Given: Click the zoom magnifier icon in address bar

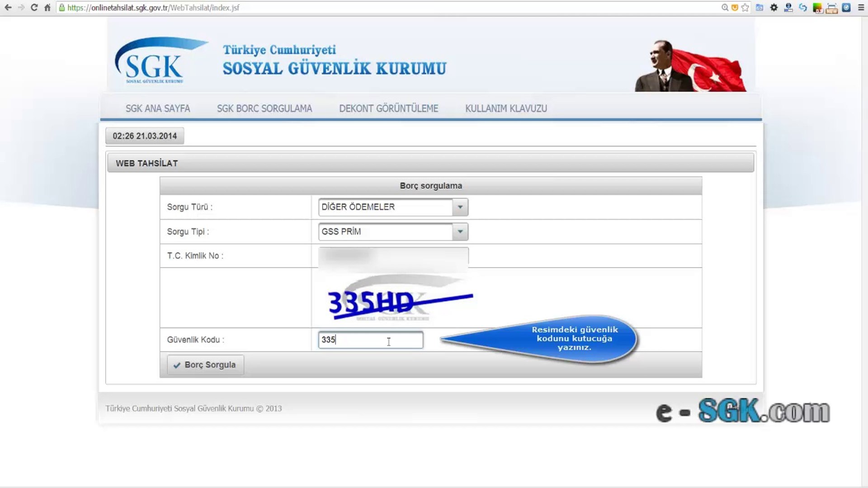Looking at the screenshot, I should pyautogui.click(x=725, y=8).
